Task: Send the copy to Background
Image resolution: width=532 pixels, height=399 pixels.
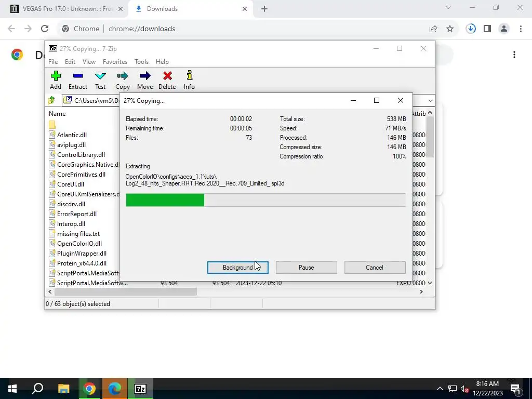Action: point(238,268)
